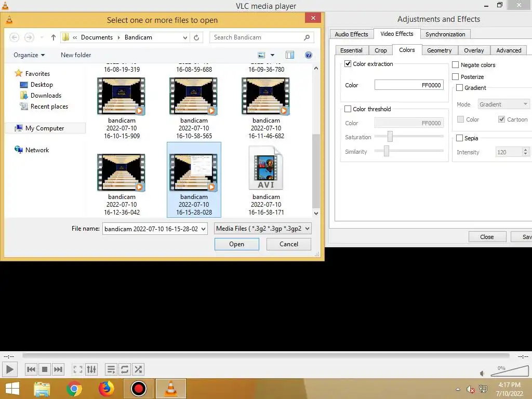Open the Crop tab

click(381, 50)
